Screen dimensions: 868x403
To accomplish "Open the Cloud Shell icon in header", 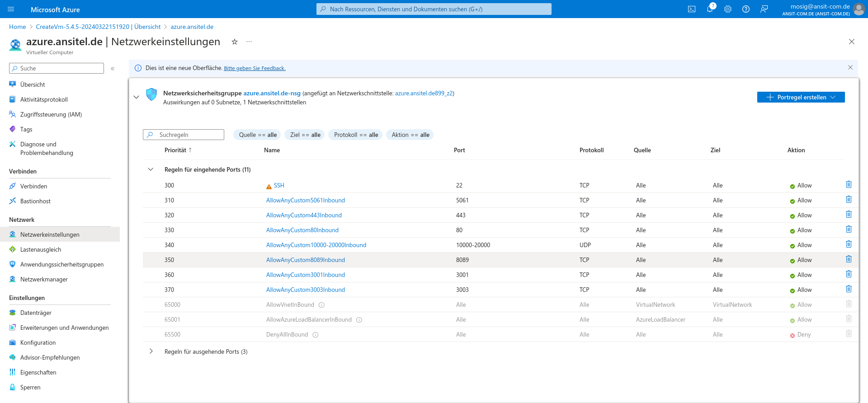I will pos(691,9).
